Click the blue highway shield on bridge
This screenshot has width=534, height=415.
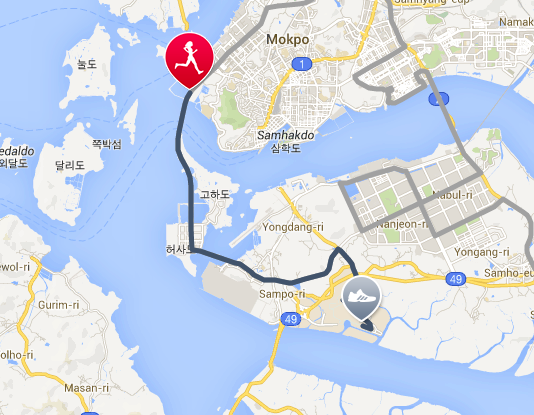tap(439, 99)
